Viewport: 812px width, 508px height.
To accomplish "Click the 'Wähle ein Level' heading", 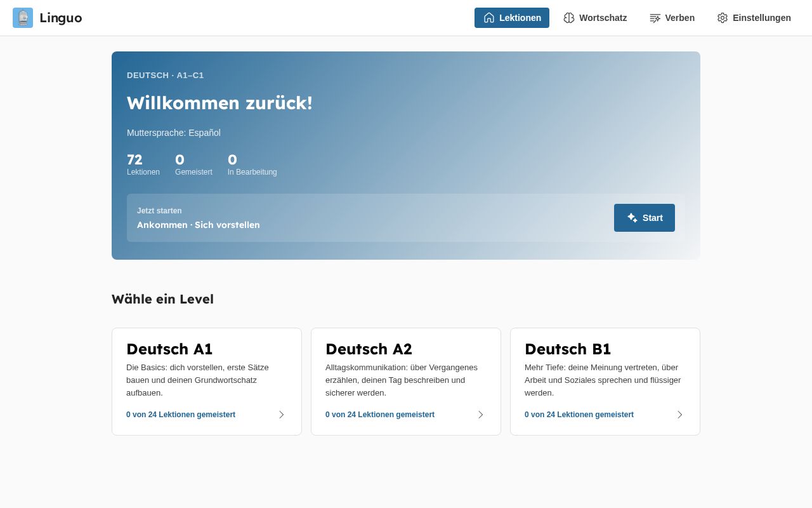I will pyautogui.click(x=162, y=299).
